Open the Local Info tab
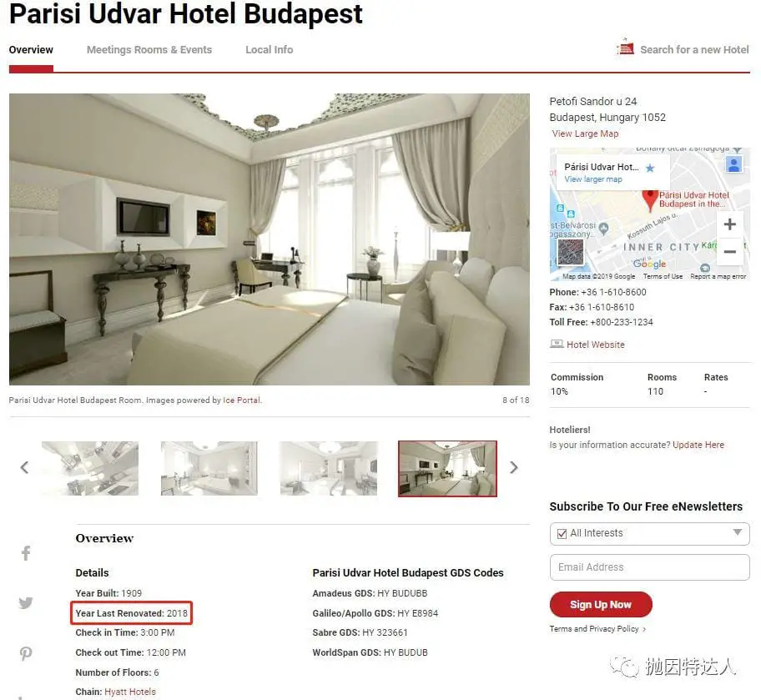 269,49
